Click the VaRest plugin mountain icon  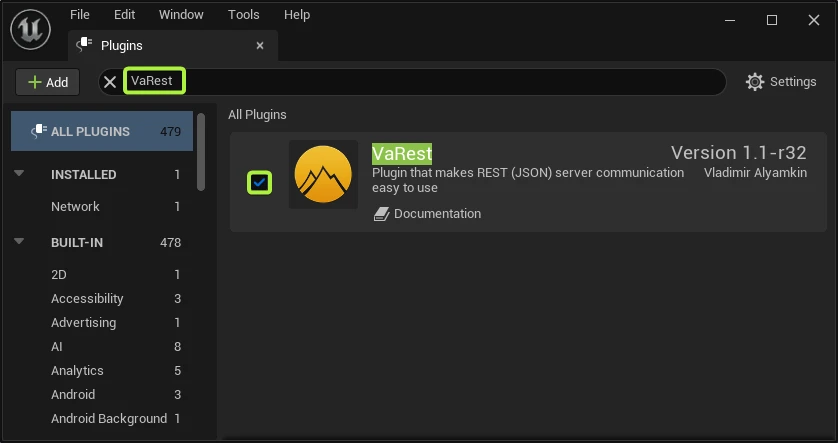point(323,174)
